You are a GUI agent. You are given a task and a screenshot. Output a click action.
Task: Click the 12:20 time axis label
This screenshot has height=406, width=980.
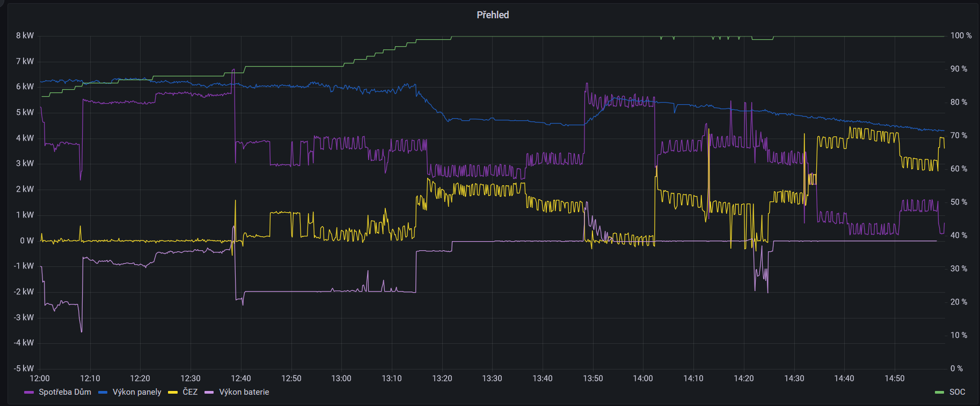pos(140,379)
